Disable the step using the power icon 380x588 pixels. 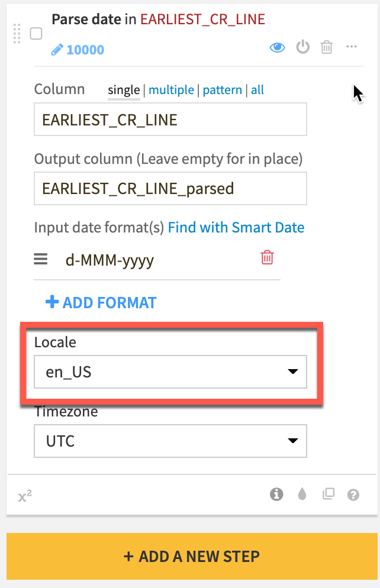coord(303,47)
